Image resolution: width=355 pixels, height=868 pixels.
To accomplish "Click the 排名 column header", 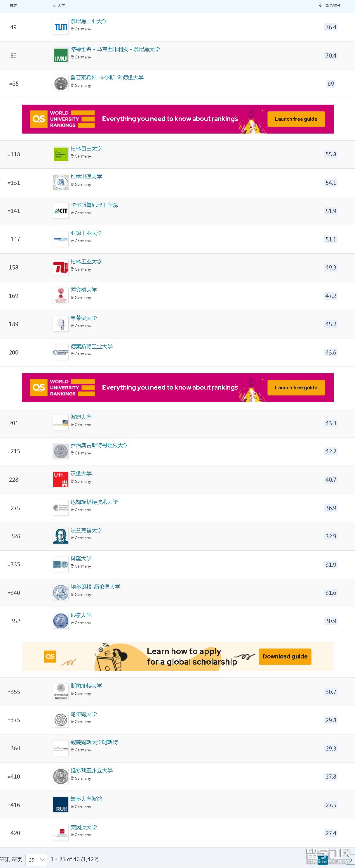I will coord(13,6).
